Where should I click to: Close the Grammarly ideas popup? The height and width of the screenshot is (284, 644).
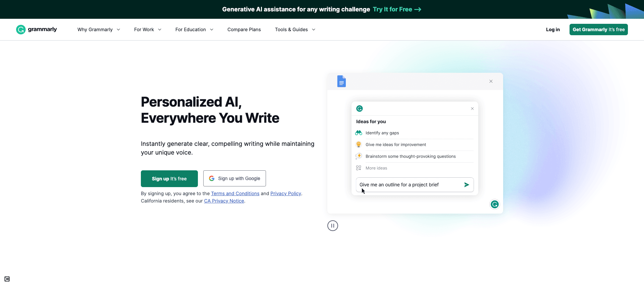[472, 108]
